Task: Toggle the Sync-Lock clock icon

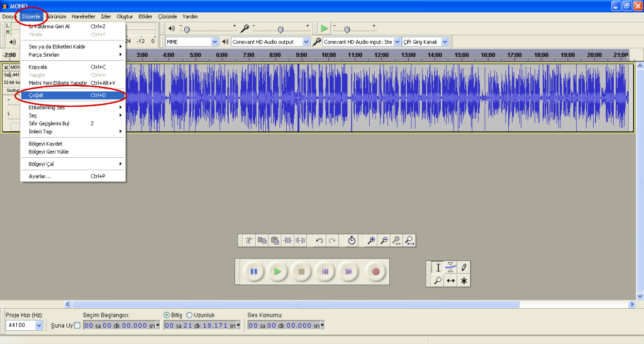Action: click(x=352, y=241)
